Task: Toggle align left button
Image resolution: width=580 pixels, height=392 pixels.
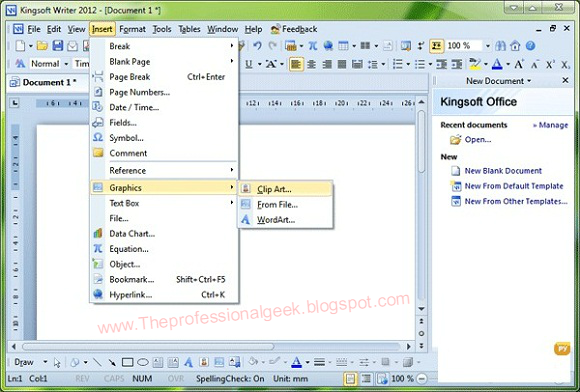Action: pyautogui.click(x=296, y=64)
